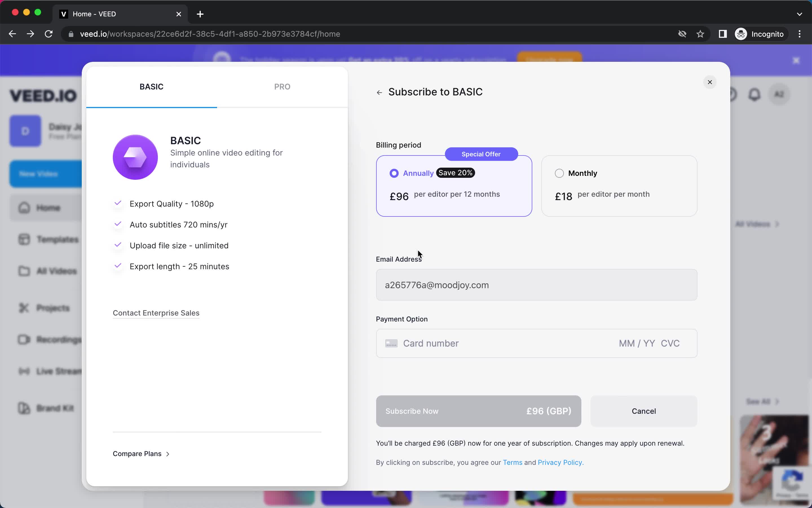812x508 pixels.
Task: Click the Home sidebar icon
Action: [x=24, y=208]
